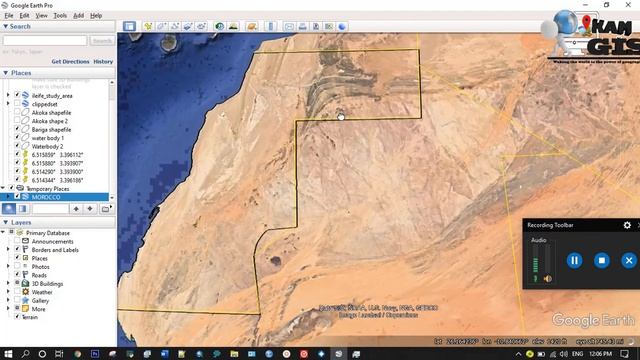Open Recording Toolbar settings gear
The width and height of the screenshot is (640, 360).
pyautogui.click(x=627, y=225)
